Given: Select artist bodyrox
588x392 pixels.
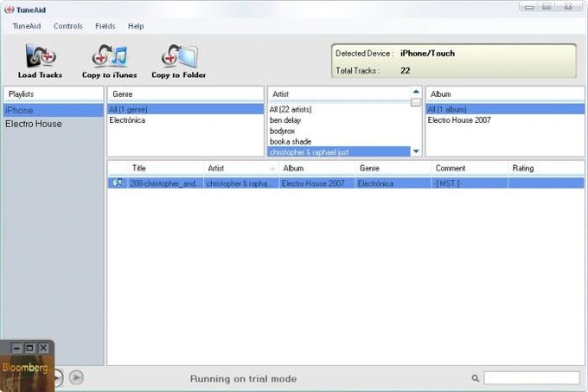Looking at the screenshot, I should coord(339,131).
